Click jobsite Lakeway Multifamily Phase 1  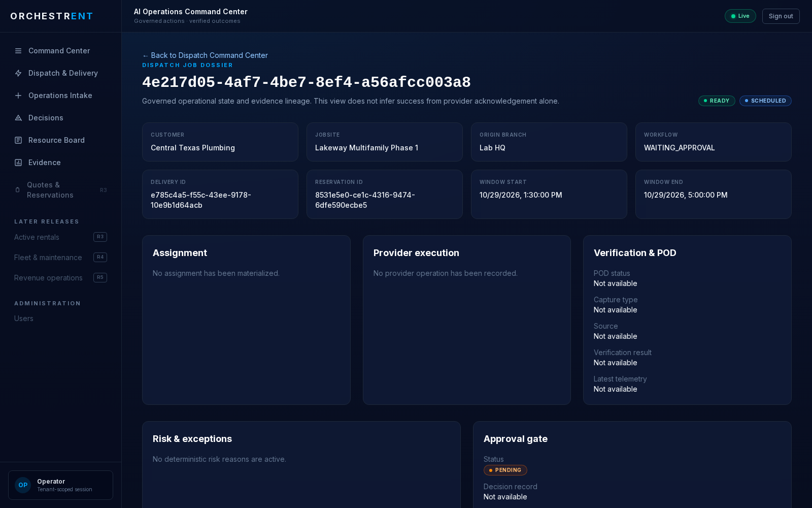coord(366,148)
